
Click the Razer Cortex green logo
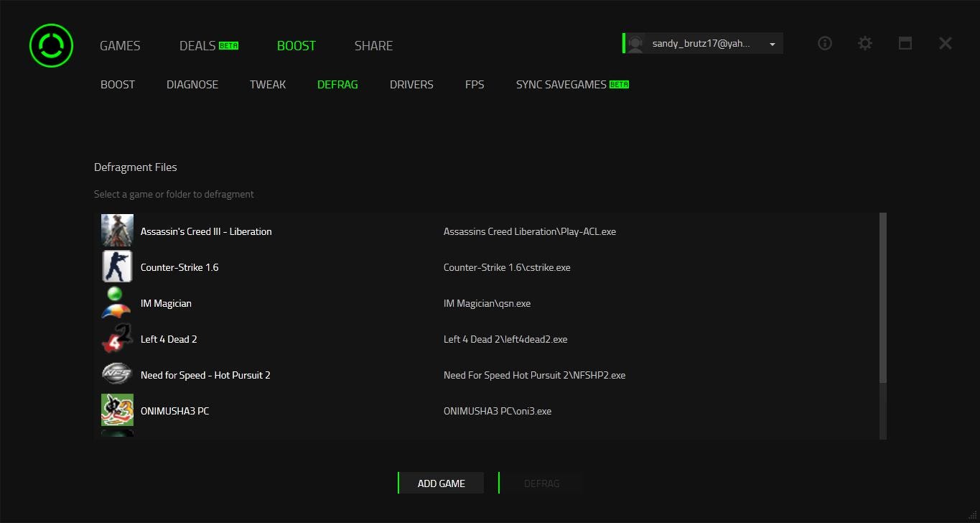click(x=51, y=45)
